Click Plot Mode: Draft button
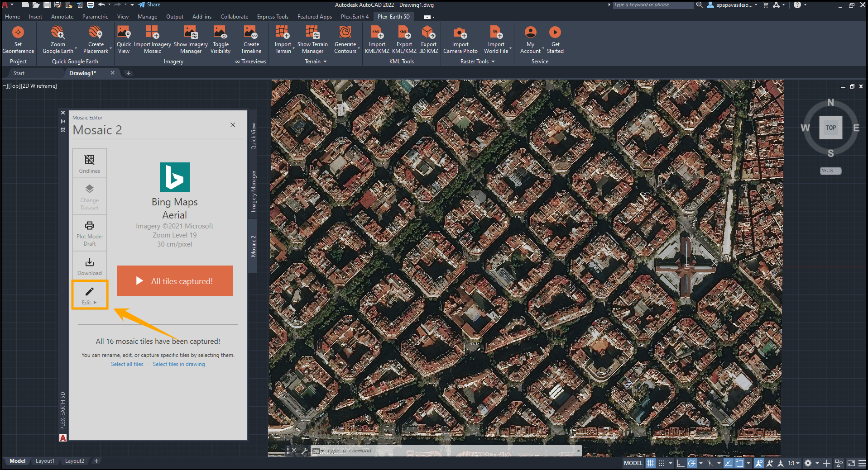This screenshot has height=470, width=868. point(90,233)
